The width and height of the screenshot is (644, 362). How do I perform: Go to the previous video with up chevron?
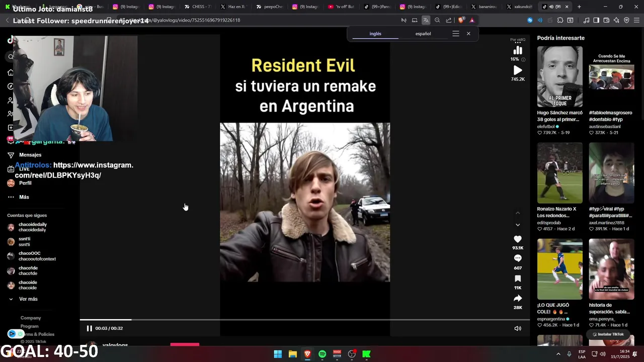coord(518,213)
